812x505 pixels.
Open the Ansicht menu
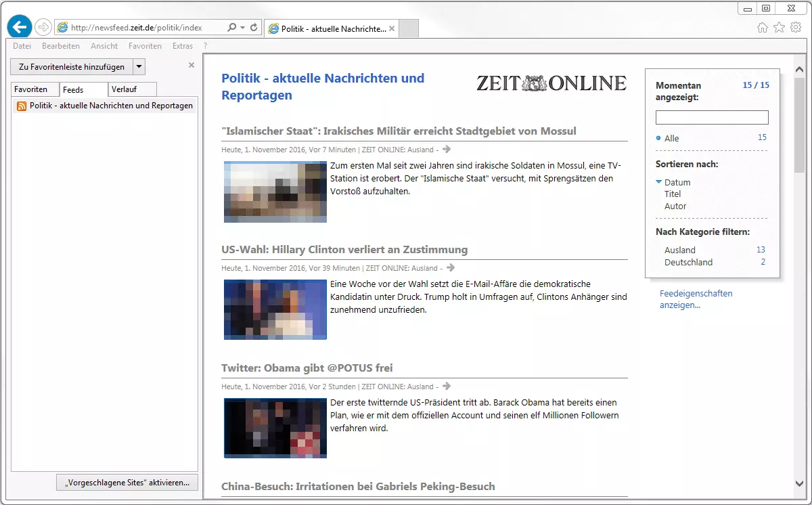tap(104, 46)
